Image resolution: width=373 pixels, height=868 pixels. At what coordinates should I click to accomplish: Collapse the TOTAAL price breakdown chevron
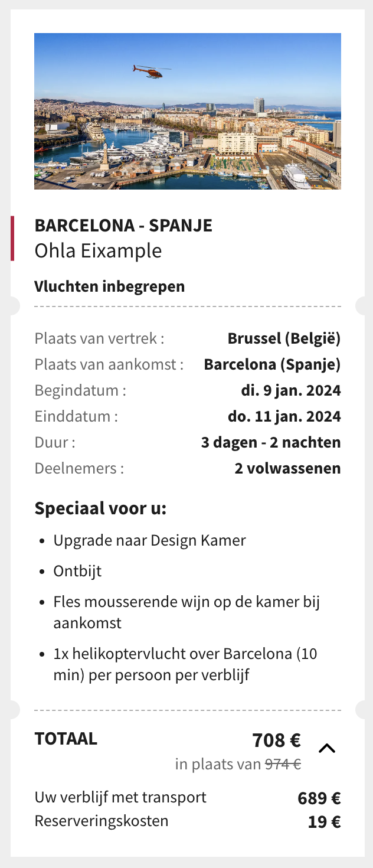[327, 748]
